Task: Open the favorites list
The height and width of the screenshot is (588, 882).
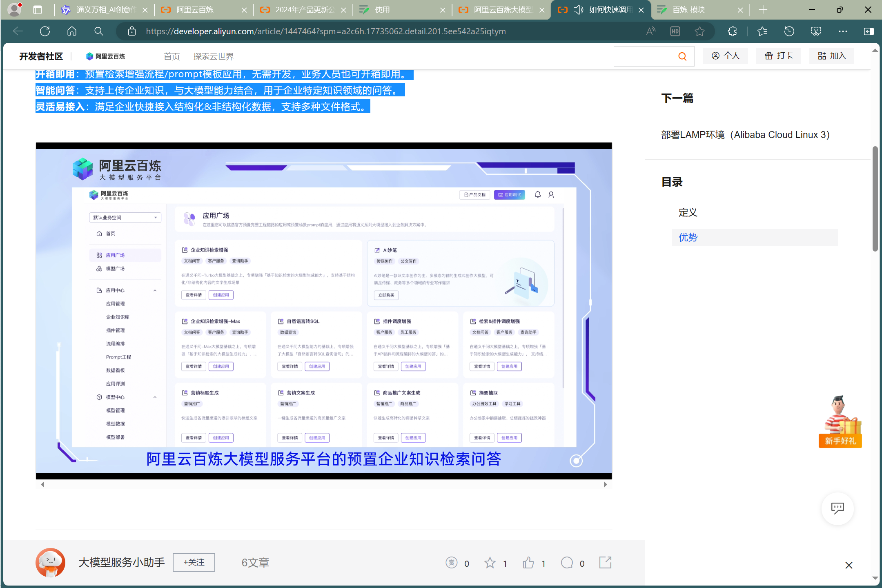Action: coord(762,31)
